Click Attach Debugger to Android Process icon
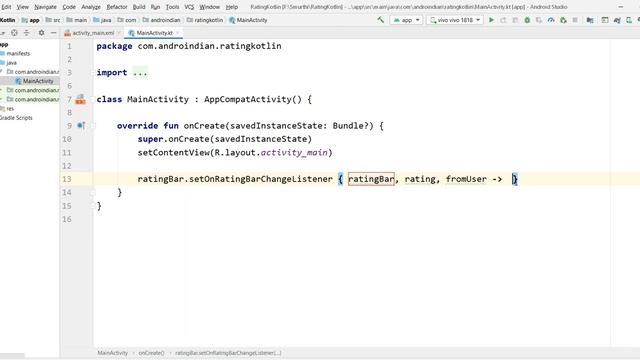 coord(563,20)
